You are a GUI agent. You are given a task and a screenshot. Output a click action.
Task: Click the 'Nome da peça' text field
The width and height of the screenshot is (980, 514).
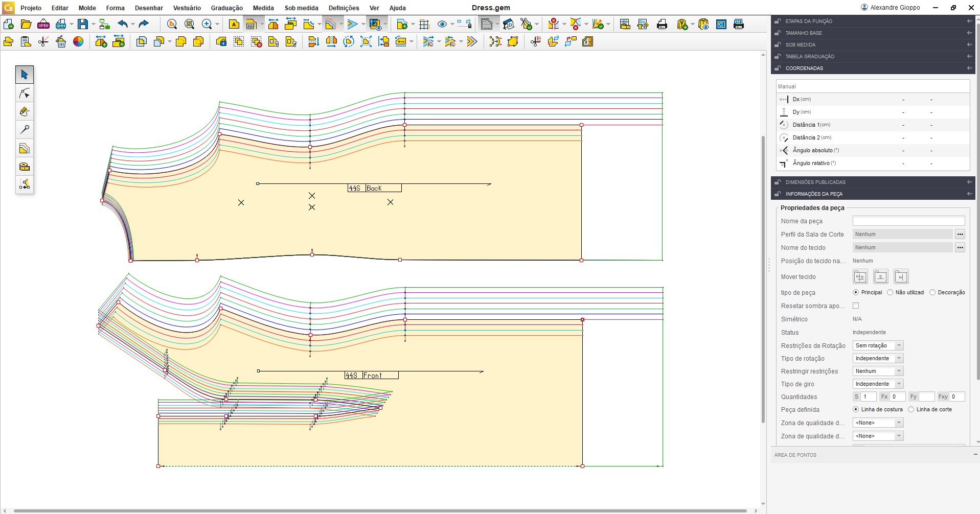pyautogui.click(x=908, y=221)
